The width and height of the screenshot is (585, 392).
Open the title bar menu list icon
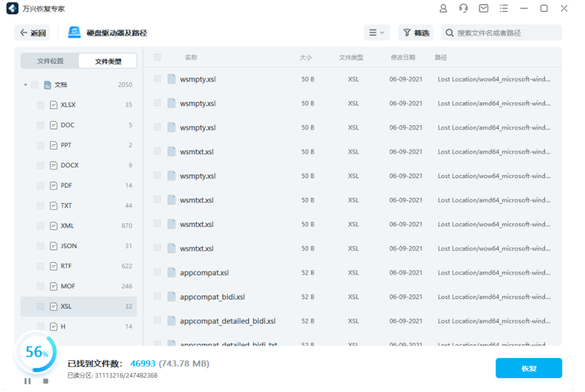(x=504, y=8)
